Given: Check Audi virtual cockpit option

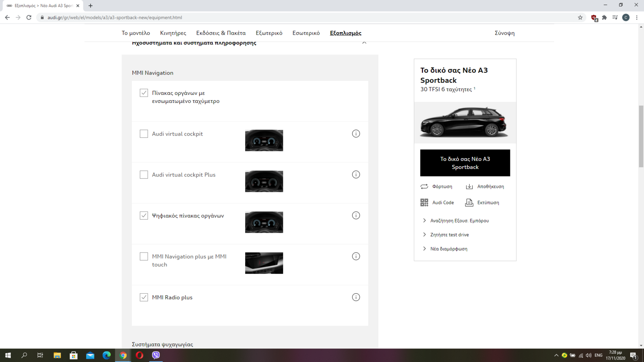Looking at the screenshot, I should coord(144,134).
